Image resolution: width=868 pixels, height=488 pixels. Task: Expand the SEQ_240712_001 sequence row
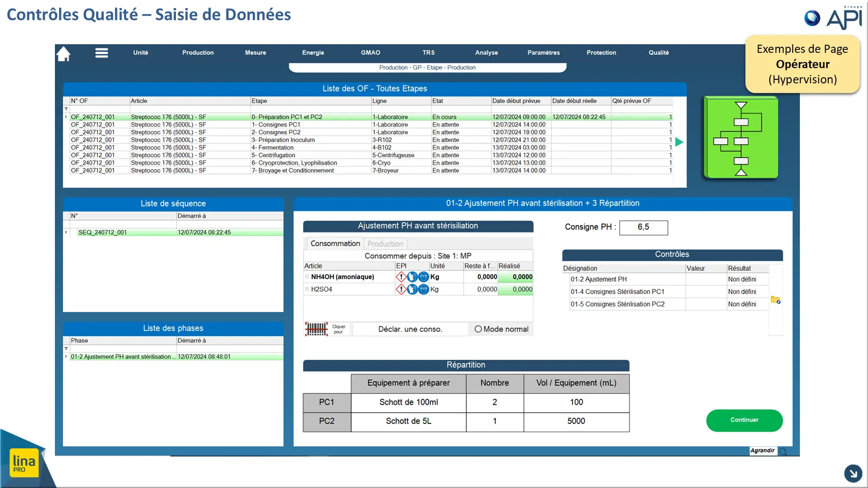pyautogui.click(x=66, y=232)
